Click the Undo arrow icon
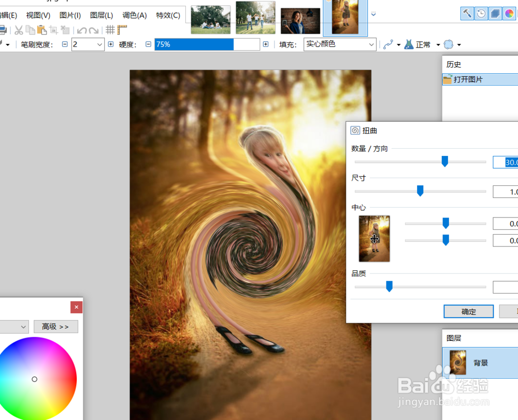518x420 pixels. [x=82, y=31]
